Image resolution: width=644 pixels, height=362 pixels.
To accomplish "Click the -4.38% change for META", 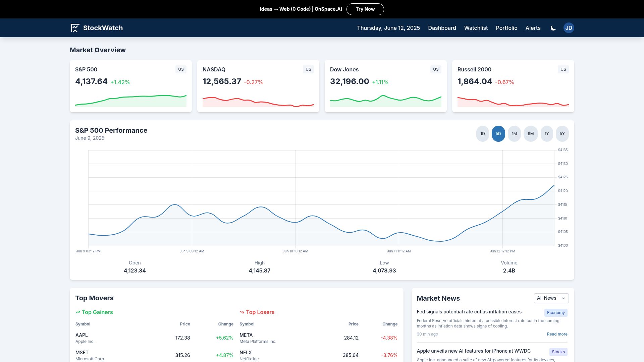I will pyautogui.click(x=389, y=338).
